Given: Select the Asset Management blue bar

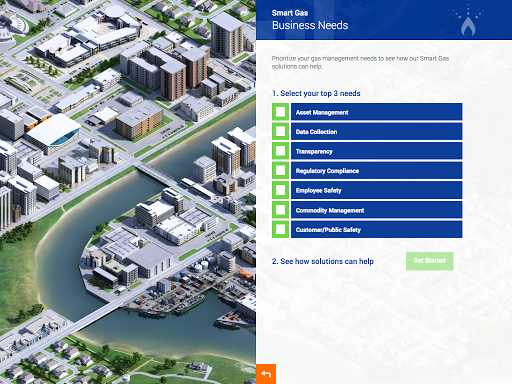Looking at the screenshot, I should [377, 112].
